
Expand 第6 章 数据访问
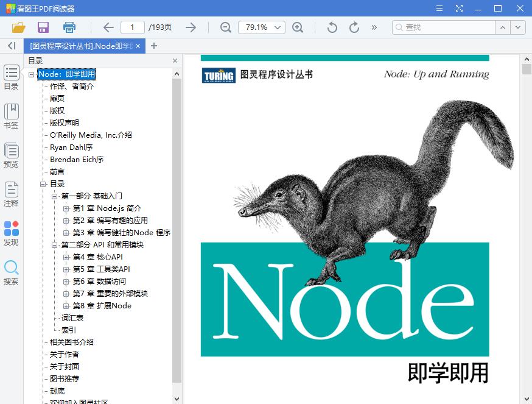pyautogui.click(x=66, y=282)
